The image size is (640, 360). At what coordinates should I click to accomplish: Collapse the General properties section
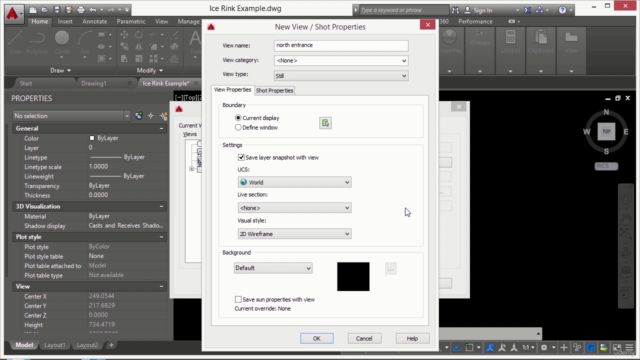coord(161,128)
